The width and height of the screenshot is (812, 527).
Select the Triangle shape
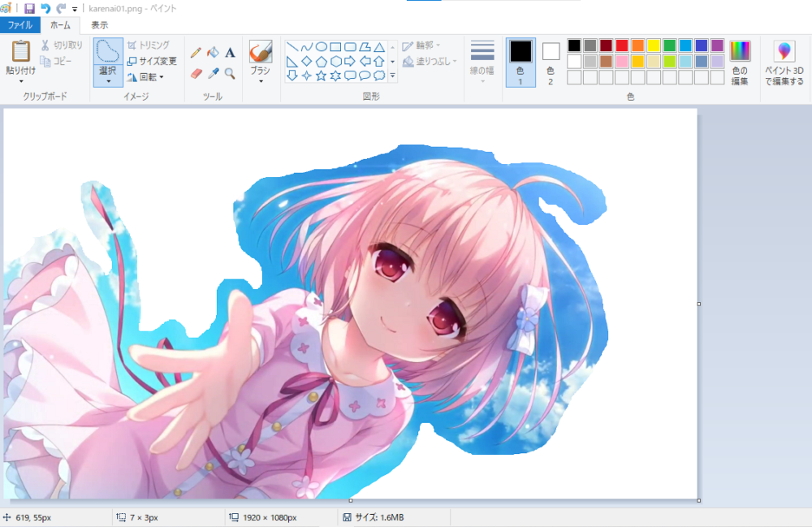379,47
